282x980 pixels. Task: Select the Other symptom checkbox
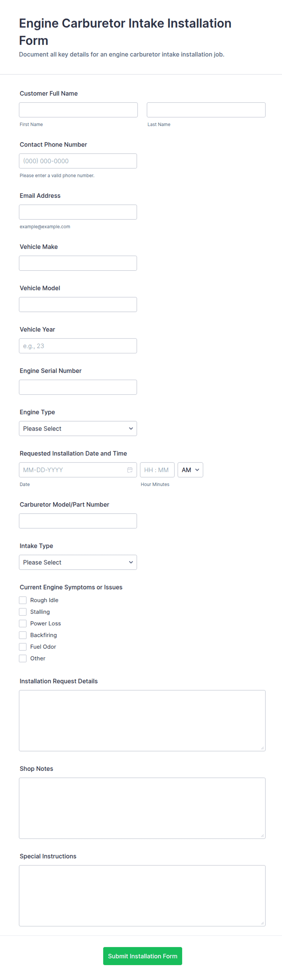[x=22, y=658]
